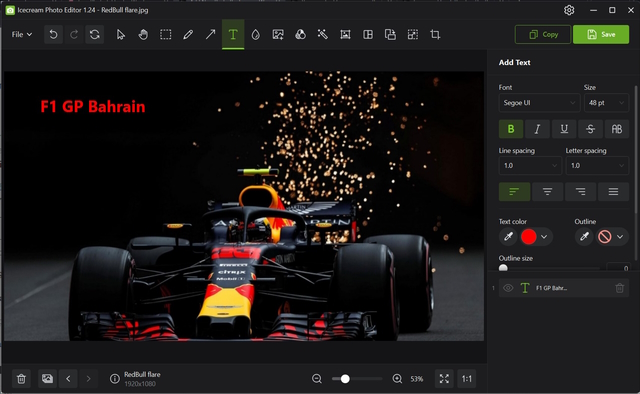Toggle bold text formatting
640x394 pixels.
pos(511,129)
